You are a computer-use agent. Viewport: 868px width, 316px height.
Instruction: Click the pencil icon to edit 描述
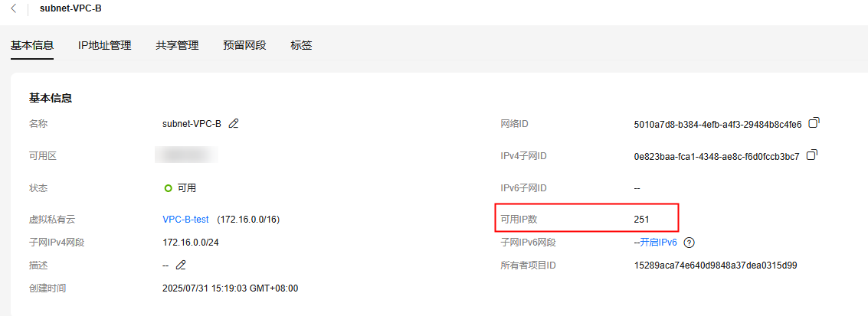coord(181,266)
